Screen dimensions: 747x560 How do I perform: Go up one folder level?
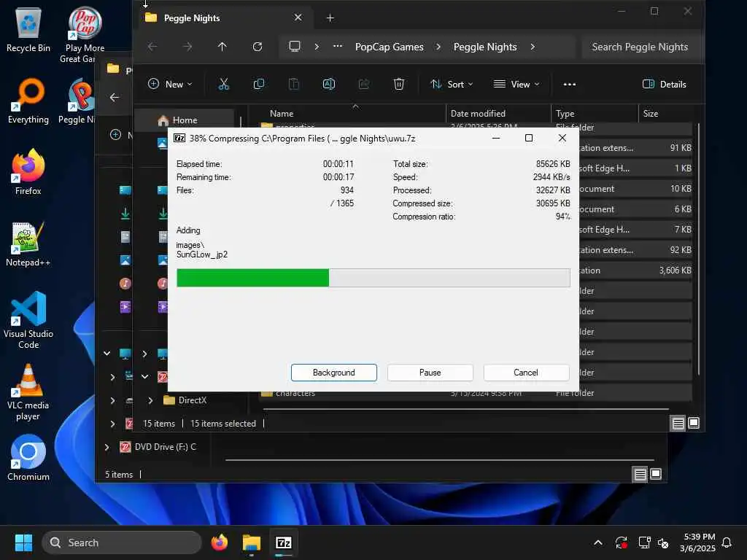222,47
